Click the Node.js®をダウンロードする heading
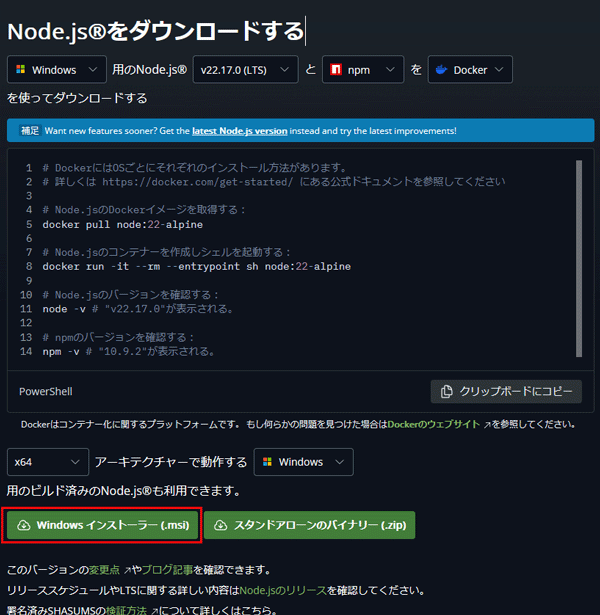Viewport: 600px width, 615px height. 156,31
